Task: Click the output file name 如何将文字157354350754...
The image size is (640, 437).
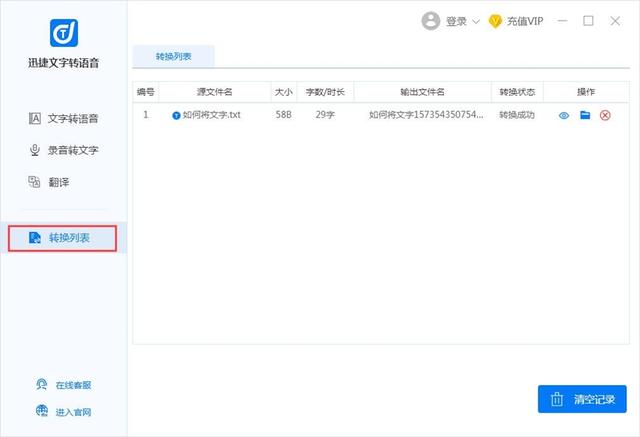Action: (x=426, y=115)
